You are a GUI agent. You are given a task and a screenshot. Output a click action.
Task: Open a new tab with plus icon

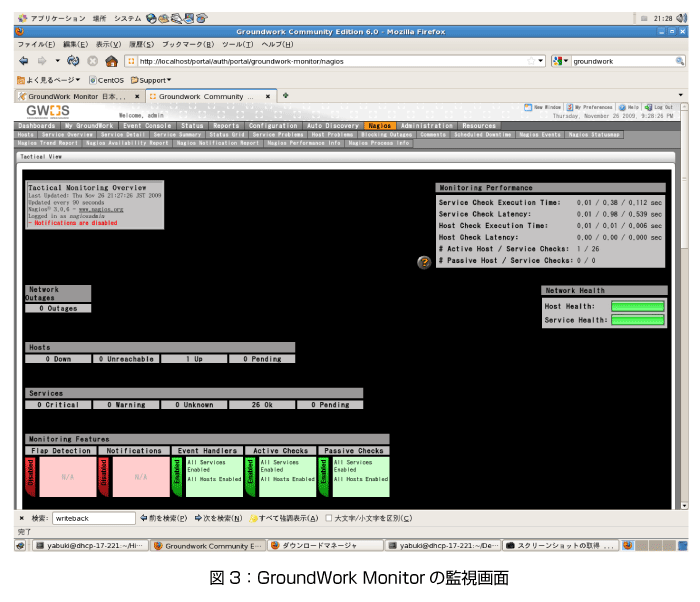click(x=286, y=96)
